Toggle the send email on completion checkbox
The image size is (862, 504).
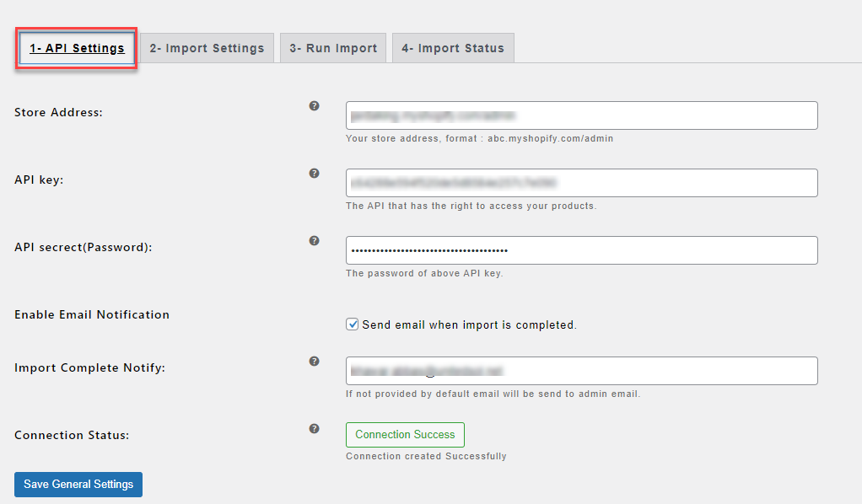click(x=353, y=324)
